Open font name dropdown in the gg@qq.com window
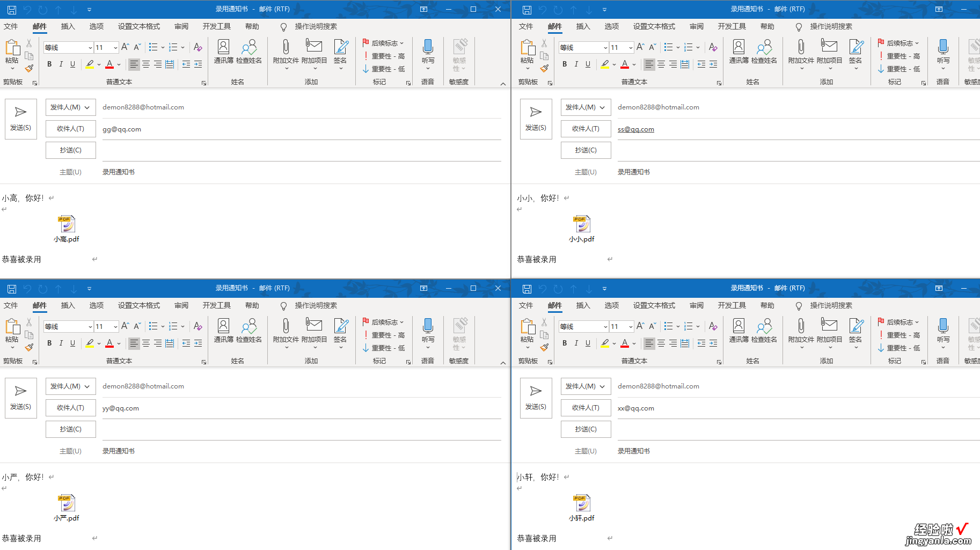 pos(90,48)
